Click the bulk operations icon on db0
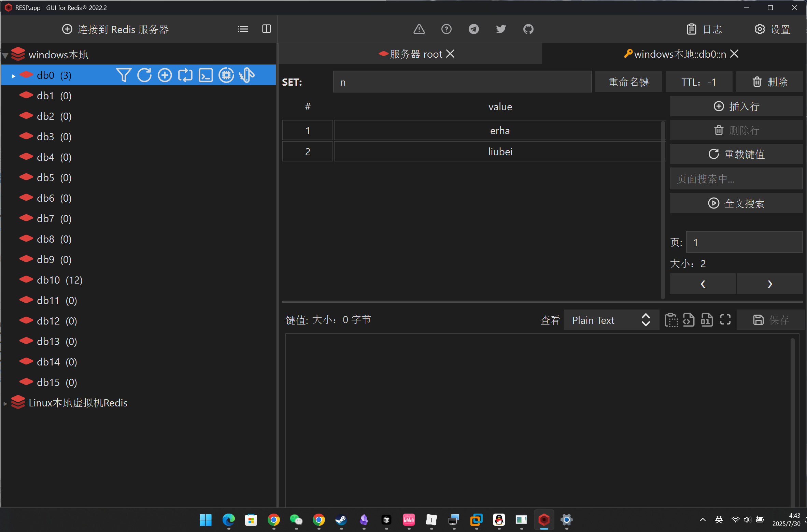The width and height of the screenshot is (807, 532). [247, 75]
